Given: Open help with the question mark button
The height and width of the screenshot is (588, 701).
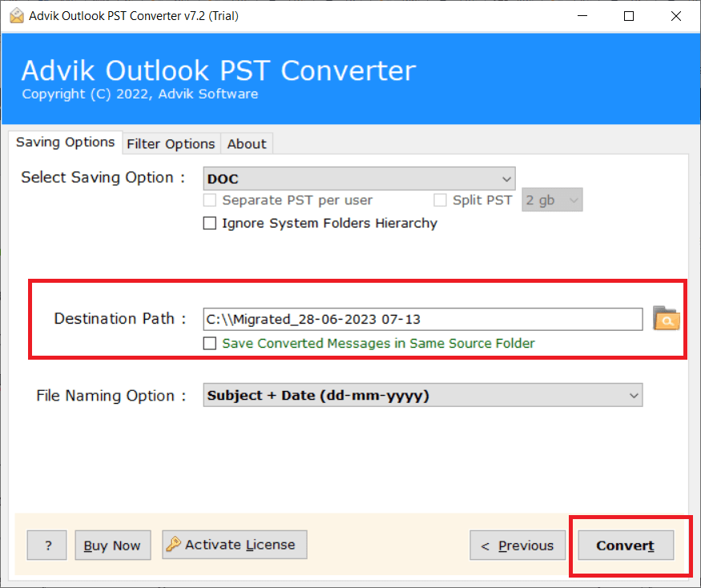Looking at the screenshot, I should click(x=47, y=546).
